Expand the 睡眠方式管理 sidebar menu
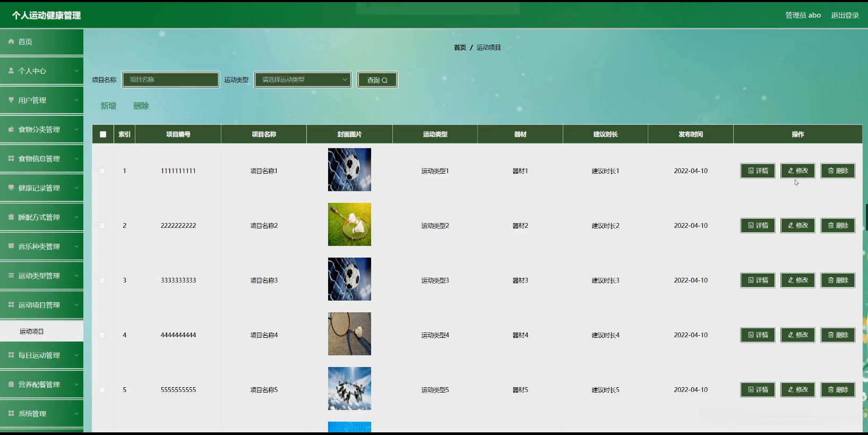Viewport: 868px width, 435px height. 42,217
